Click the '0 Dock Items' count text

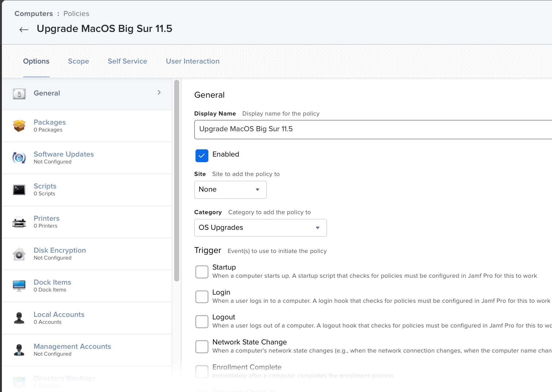(50, 290)
